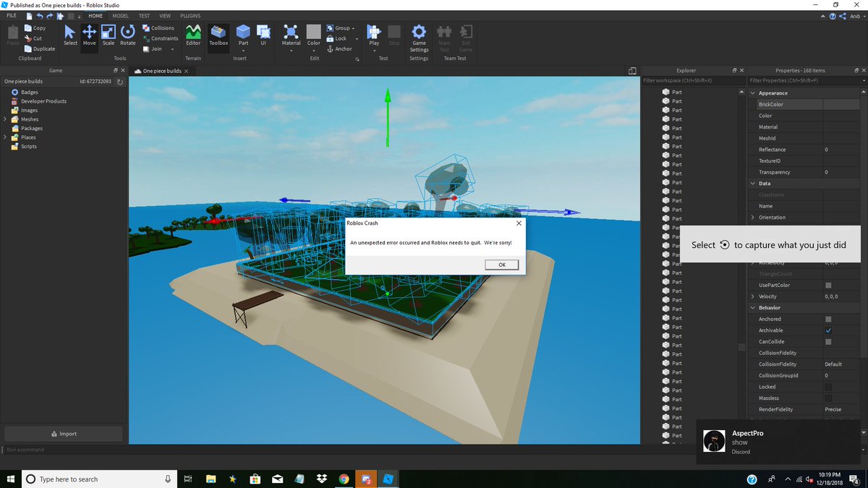Image resolution: width=868 pixels, height=488 pixels.
Task: Expand the Meshes folder in Game panel
Action: (x=5, y=119)
